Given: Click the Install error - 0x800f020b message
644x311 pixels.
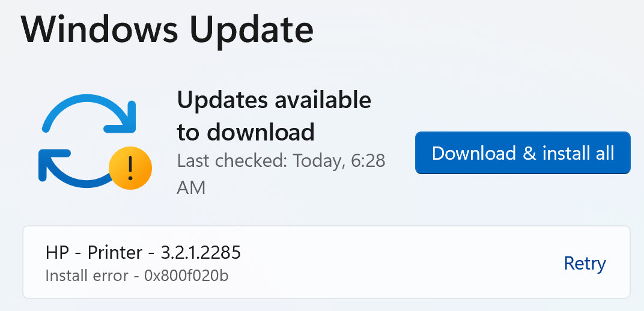Looking at the screenshot, I should point(137,276).
